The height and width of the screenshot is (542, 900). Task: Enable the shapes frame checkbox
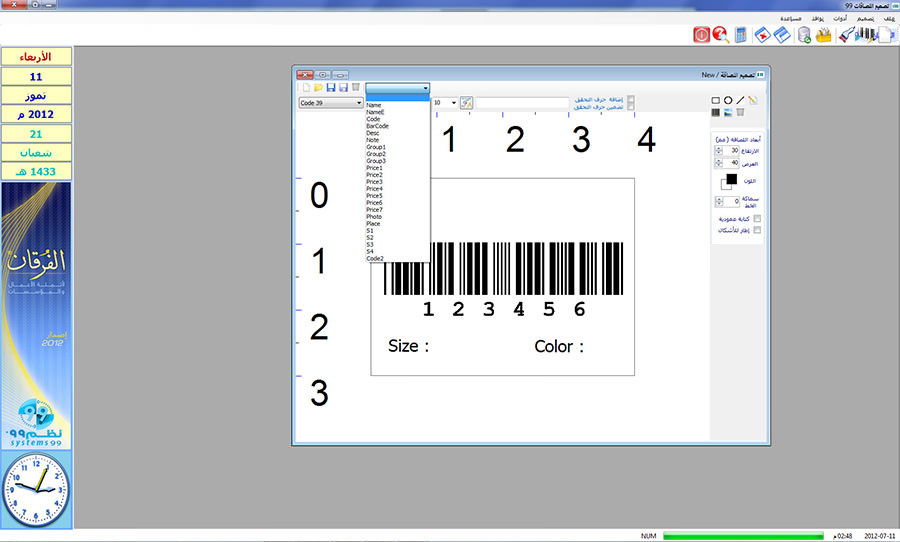point(757,230)
